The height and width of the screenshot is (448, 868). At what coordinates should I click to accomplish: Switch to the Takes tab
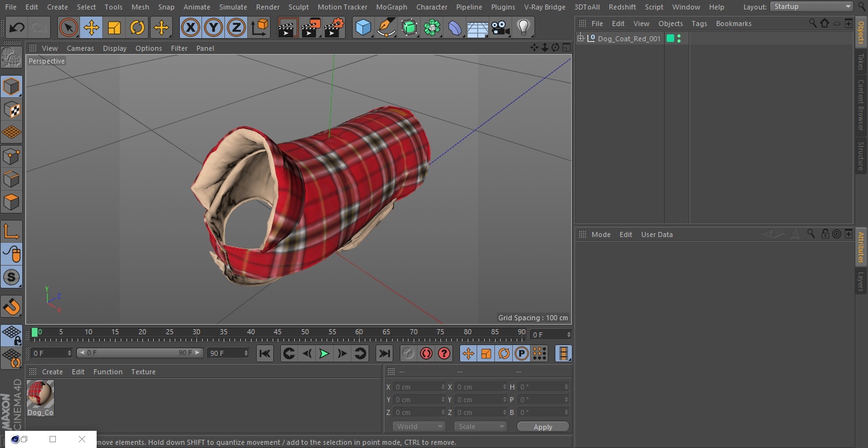coord(861,62)
